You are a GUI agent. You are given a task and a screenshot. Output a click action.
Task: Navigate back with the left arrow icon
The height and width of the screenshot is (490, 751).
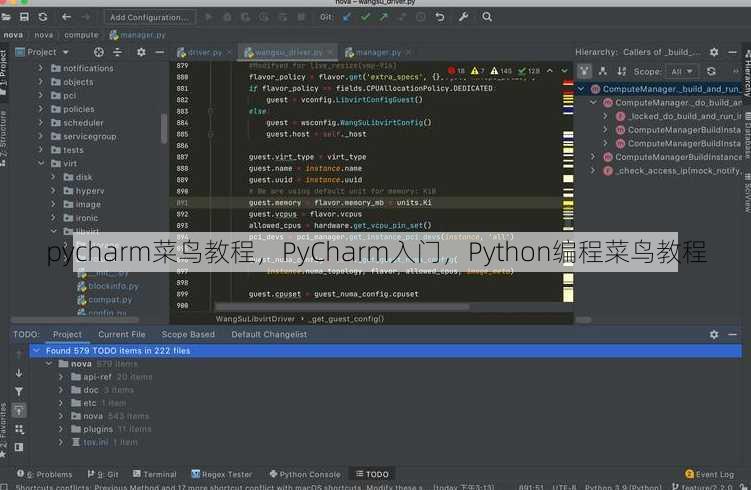(66, 17)
